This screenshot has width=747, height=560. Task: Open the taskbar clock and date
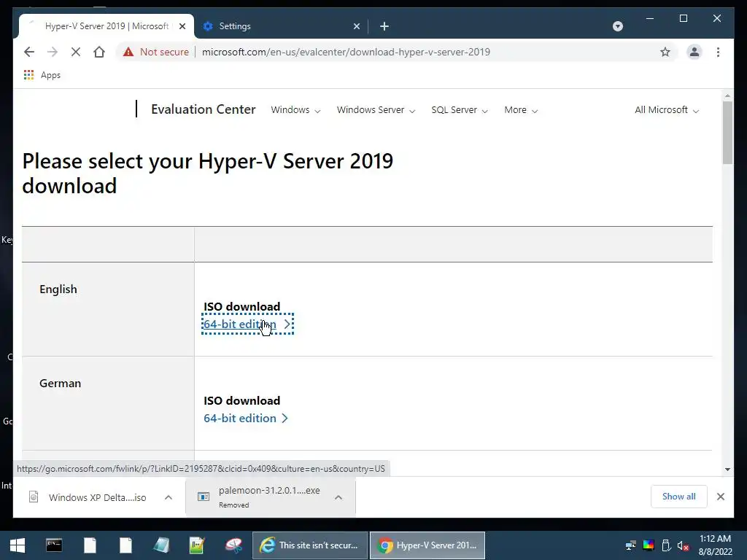(715, 545)
